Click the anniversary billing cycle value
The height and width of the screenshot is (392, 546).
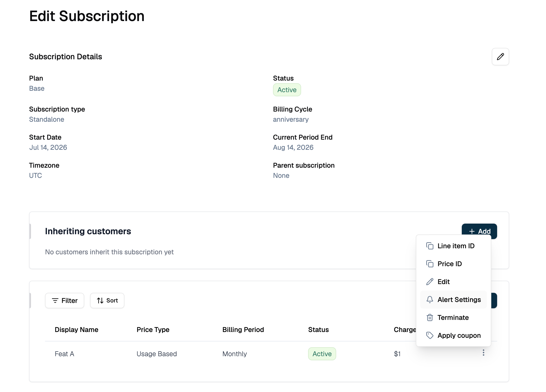pyautogui.click(x=291, y=120)
